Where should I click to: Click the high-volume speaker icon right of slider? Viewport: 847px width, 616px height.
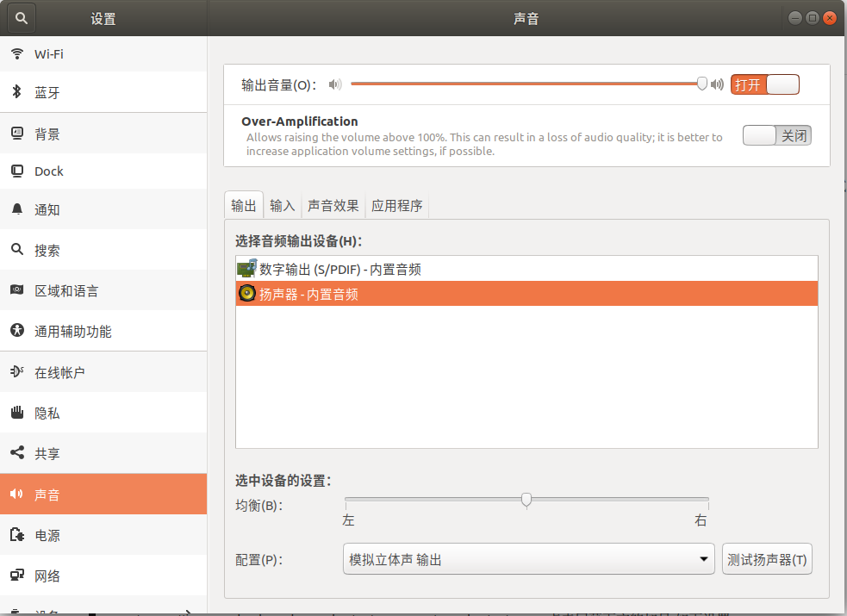click(x=718, y=84)
